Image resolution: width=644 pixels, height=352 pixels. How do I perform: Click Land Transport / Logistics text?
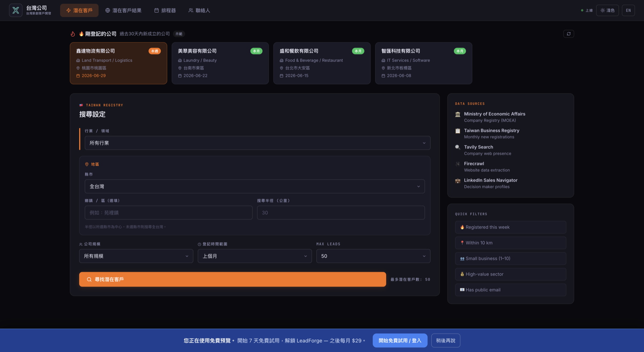click(x=107, y=60)
